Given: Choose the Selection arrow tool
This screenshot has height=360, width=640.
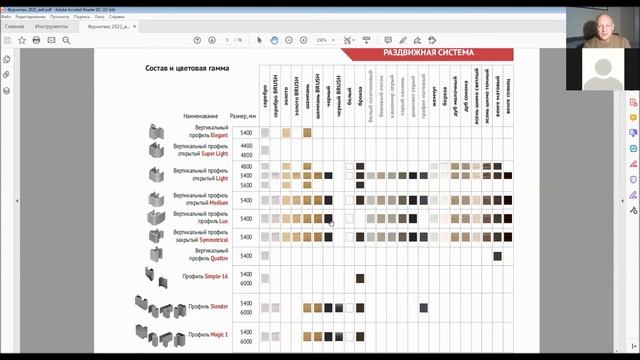Looking at the screenshot, I should point(259,40).
